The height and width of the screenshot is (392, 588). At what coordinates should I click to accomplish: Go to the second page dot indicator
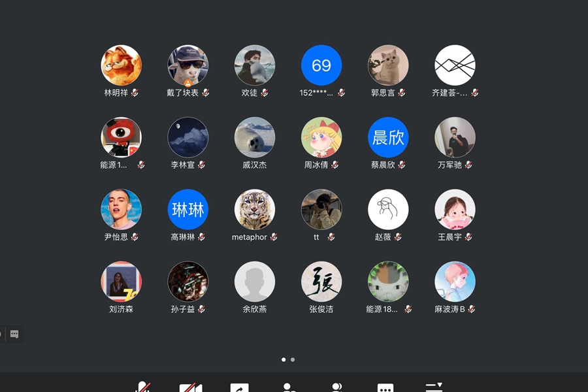(x=293, y=359)
